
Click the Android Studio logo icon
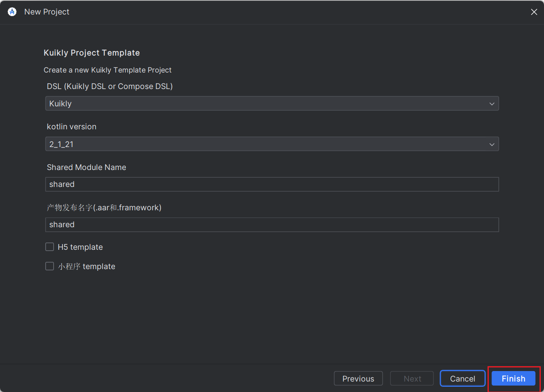[12, 12]
